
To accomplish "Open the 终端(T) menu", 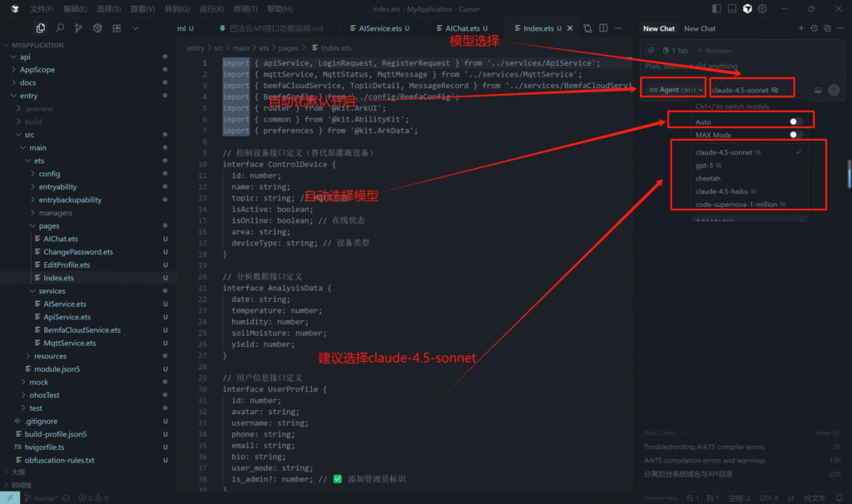I will point(245,8).
